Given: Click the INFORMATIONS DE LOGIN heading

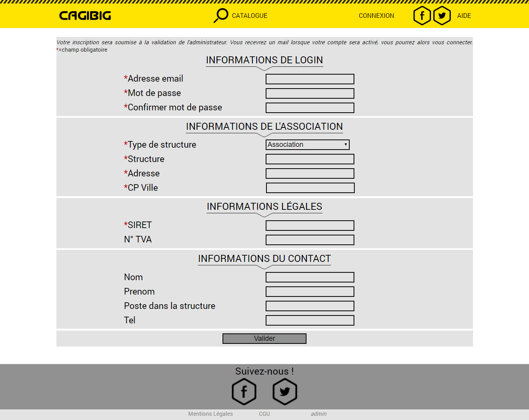Looking at the screenshot, I should pyautogui.click(x=264, y=60).
